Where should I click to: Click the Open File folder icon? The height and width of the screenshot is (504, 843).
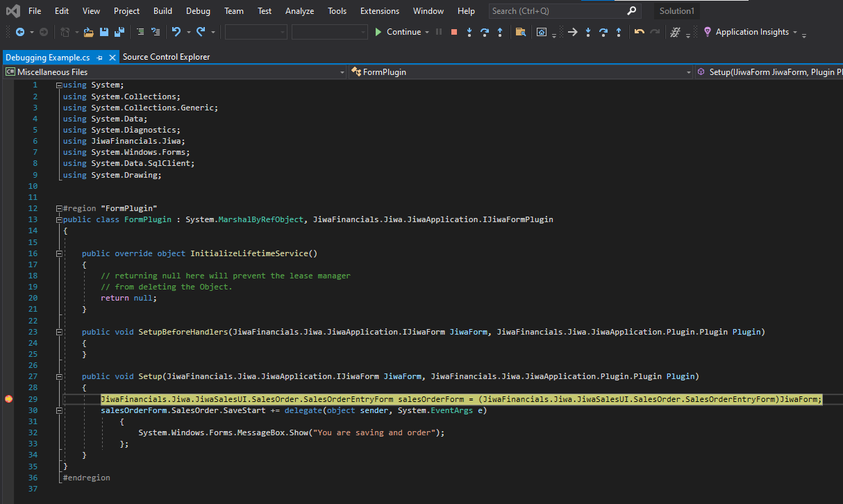click(x=88, y=32)
